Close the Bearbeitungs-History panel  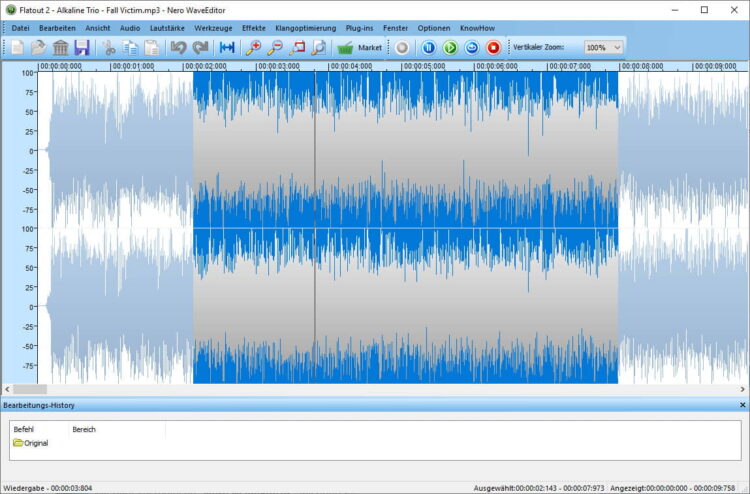click(x=742, y=405)
